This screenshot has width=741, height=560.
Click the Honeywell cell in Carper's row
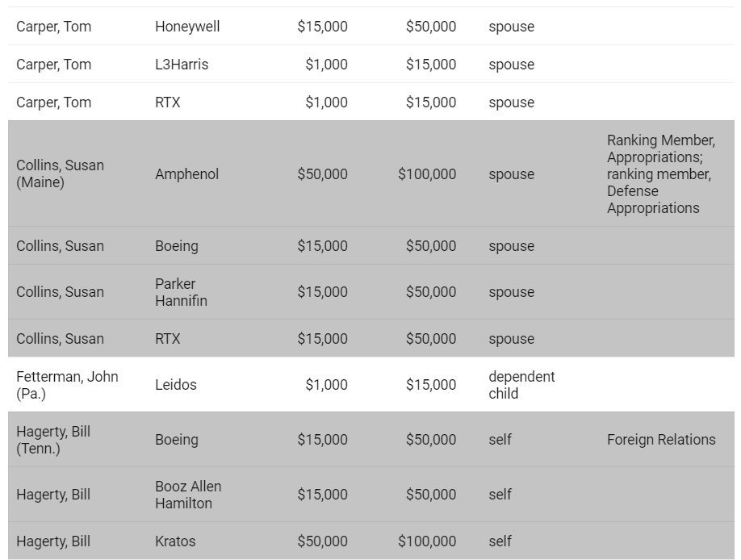(x=187, y=27)
